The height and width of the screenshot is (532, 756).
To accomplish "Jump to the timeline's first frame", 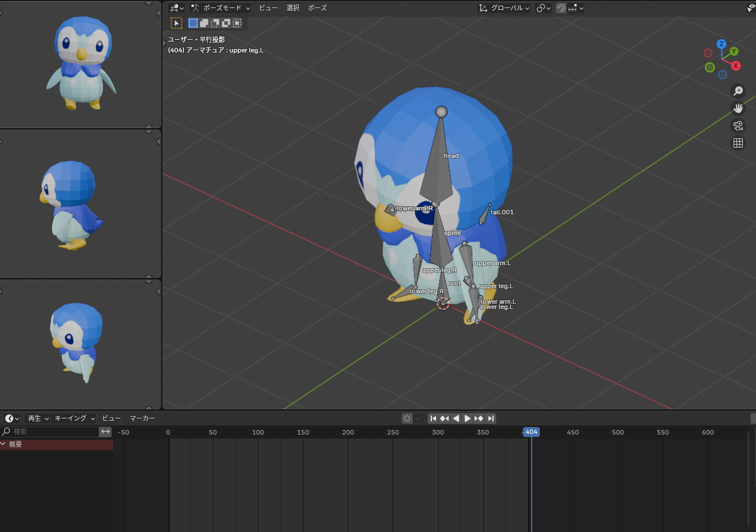I will [x=434, y=418].
